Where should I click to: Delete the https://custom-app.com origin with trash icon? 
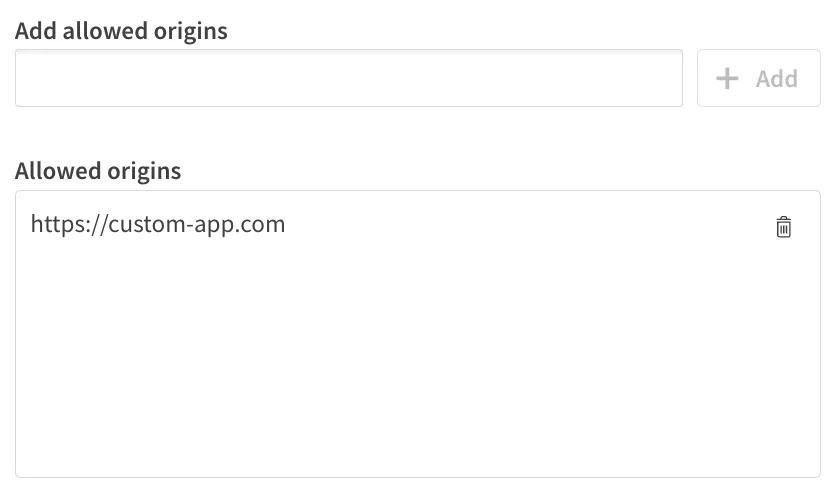click(x=784, y=227)
